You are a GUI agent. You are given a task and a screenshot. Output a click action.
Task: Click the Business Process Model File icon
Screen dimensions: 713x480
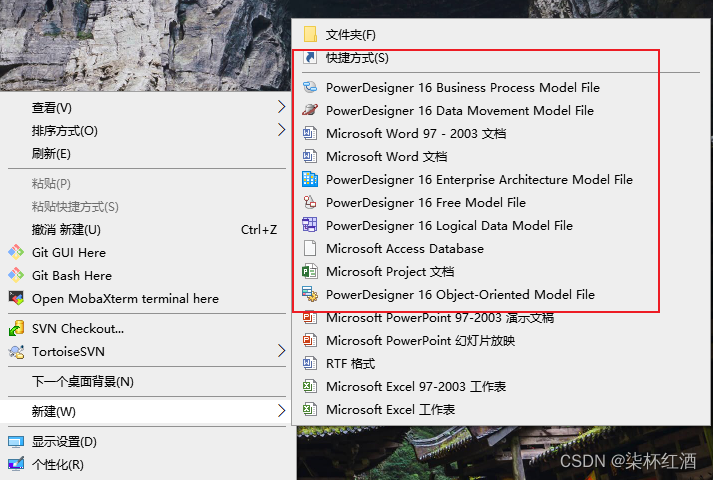[310, 87]
